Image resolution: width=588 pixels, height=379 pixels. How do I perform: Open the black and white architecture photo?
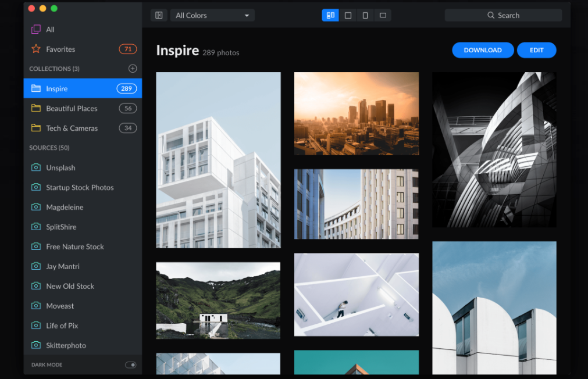(494, 149)
